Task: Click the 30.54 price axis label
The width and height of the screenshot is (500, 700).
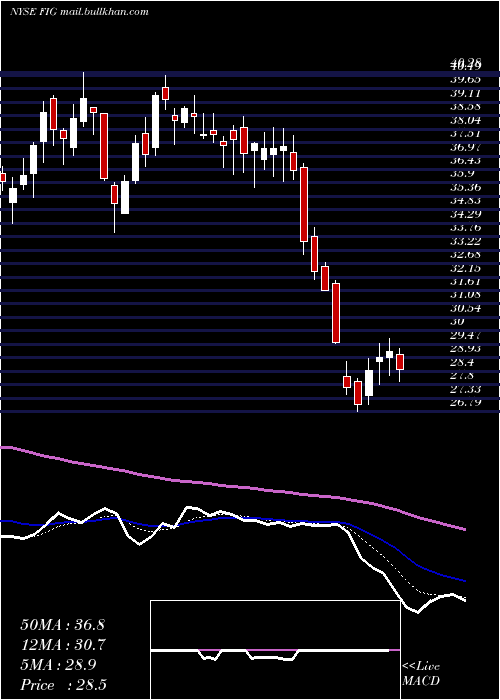Action: tap(465, 308)
